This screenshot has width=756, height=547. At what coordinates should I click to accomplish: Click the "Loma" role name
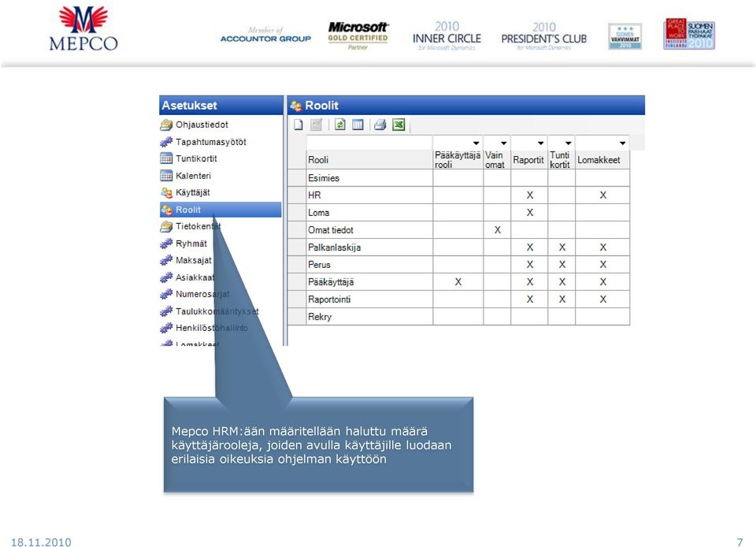[319, 213]
